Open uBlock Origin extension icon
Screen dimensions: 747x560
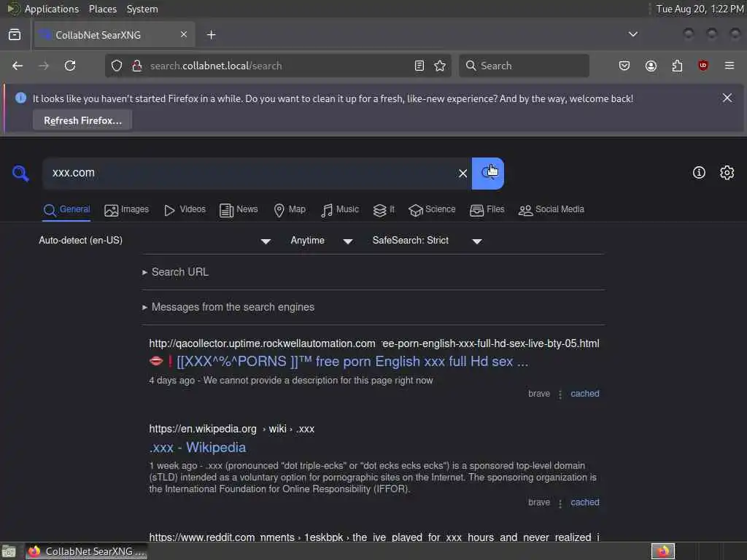[x=703, y=66]
